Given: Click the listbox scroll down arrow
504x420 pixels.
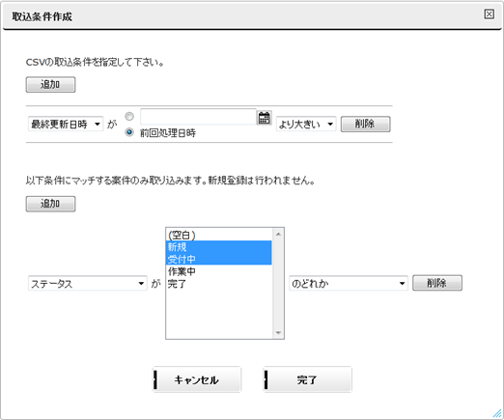Looking at the screenshot, I should (278, 333).
